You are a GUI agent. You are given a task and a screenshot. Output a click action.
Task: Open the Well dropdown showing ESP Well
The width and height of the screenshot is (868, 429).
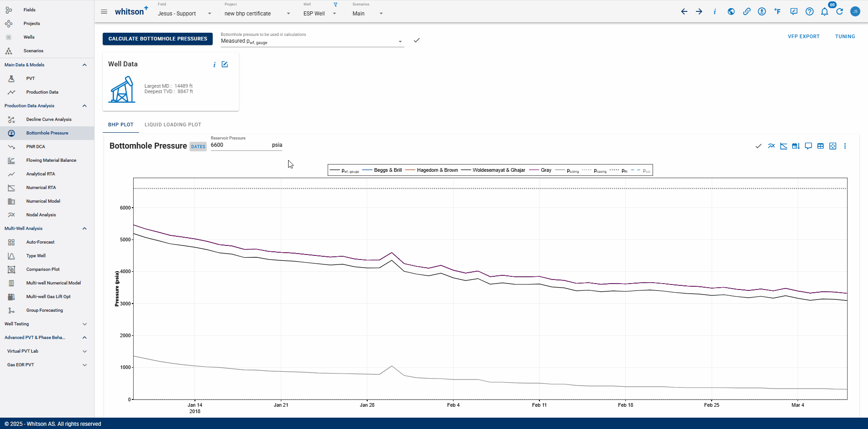[x=319, y=14]
